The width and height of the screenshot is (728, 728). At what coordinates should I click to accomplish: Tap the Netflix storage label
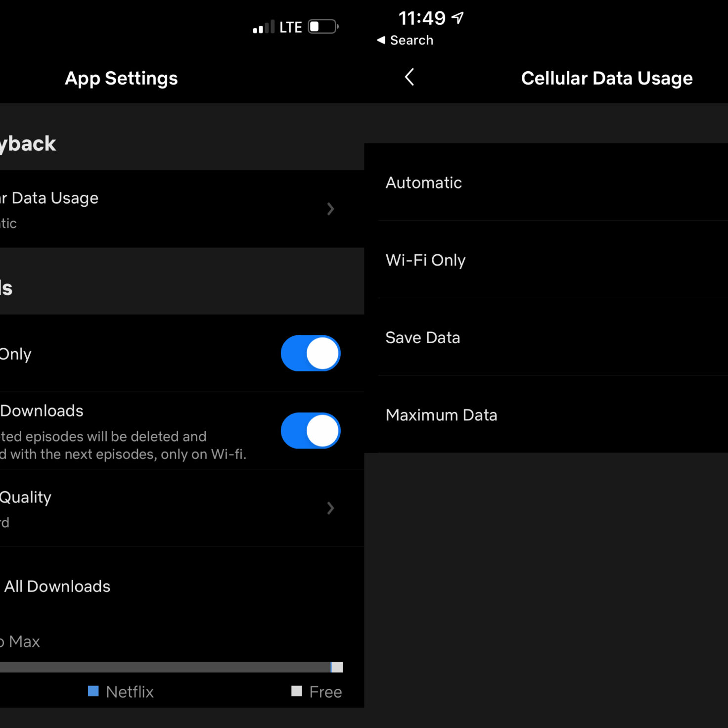[130, 691]
